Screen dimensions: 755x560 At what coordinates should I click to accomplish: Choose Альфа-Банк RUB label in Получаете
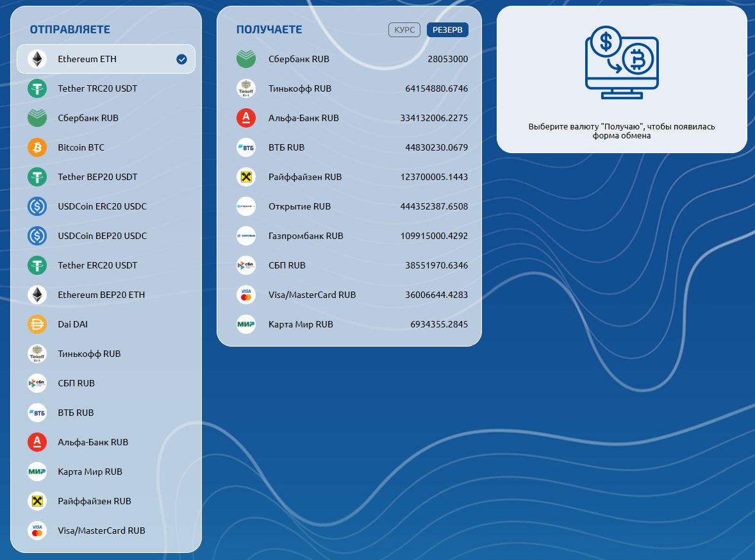(304, 118)
